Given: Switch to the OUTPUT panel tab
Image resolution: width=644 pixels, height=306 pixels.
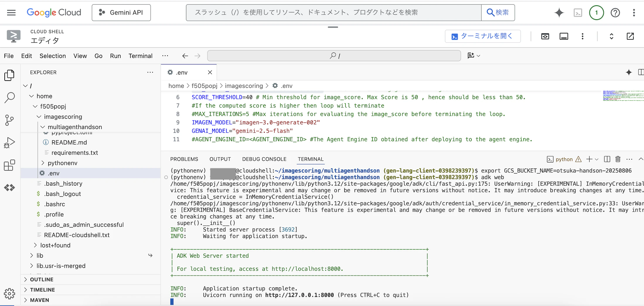Looking at the screenshot, I should (x=220, y=159).
